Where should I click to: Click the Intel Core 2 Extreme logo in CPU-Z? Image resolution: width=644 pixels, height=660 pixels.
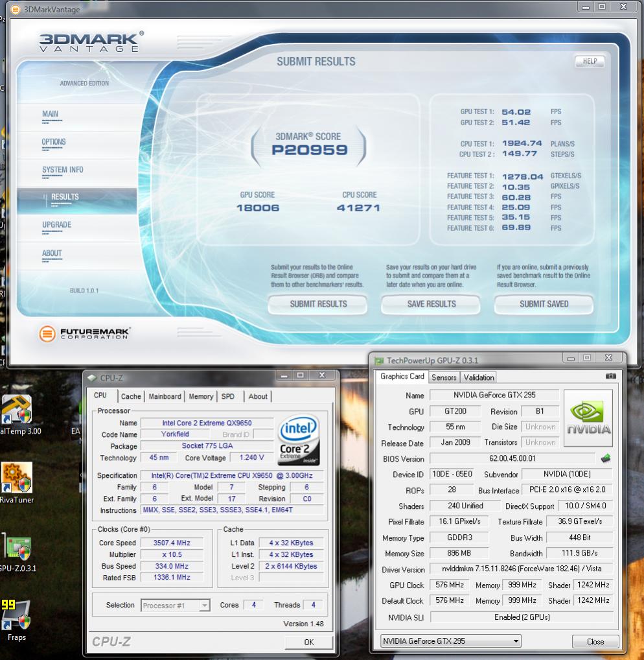[x=298, y=440]
